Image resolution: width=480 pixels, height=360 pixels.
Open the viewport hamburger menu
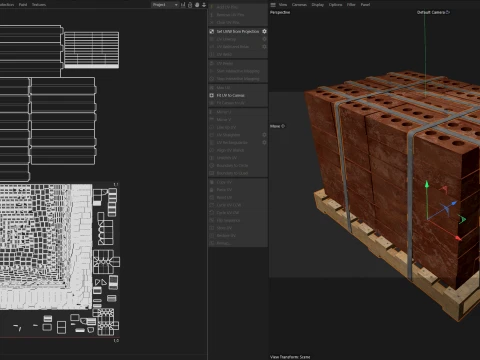click(273, 5)
